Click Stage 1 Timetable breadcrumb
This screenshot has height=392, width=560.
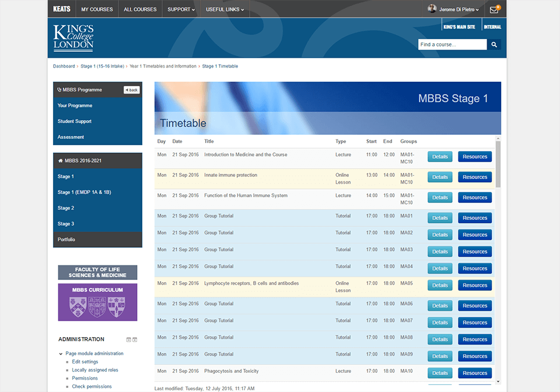coord(220,66)
